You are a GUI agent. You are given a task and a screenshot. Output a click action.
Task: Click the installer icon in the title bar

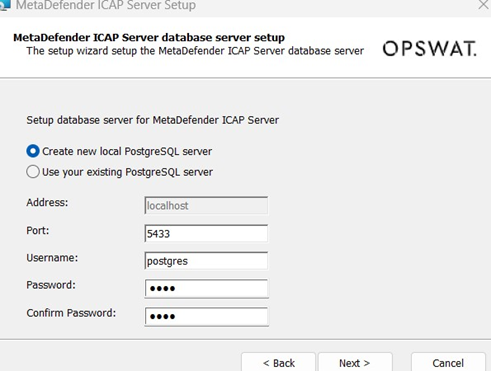(x=5, y=5)
